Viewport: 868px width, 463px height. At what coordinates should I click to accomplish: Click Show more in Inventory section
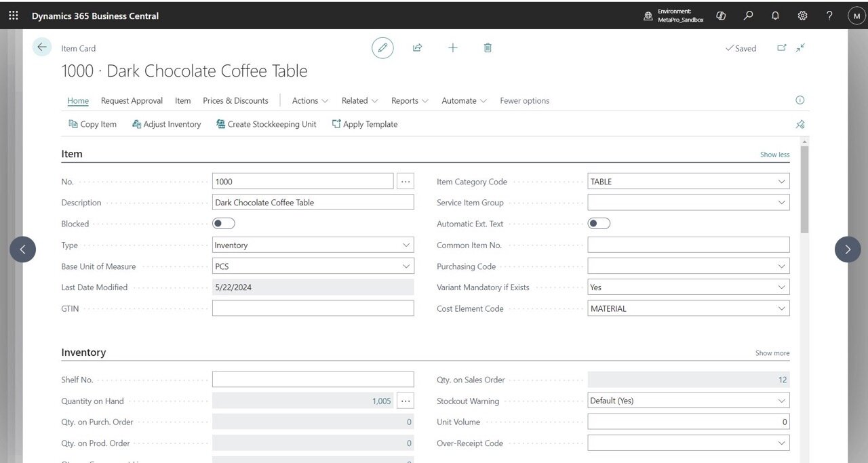(x=772, y=353)
